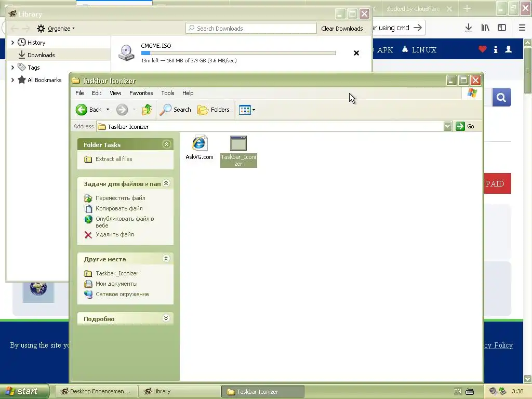
Task: Click the CMGME.ISO download progress bar
Action: [238, 53]
